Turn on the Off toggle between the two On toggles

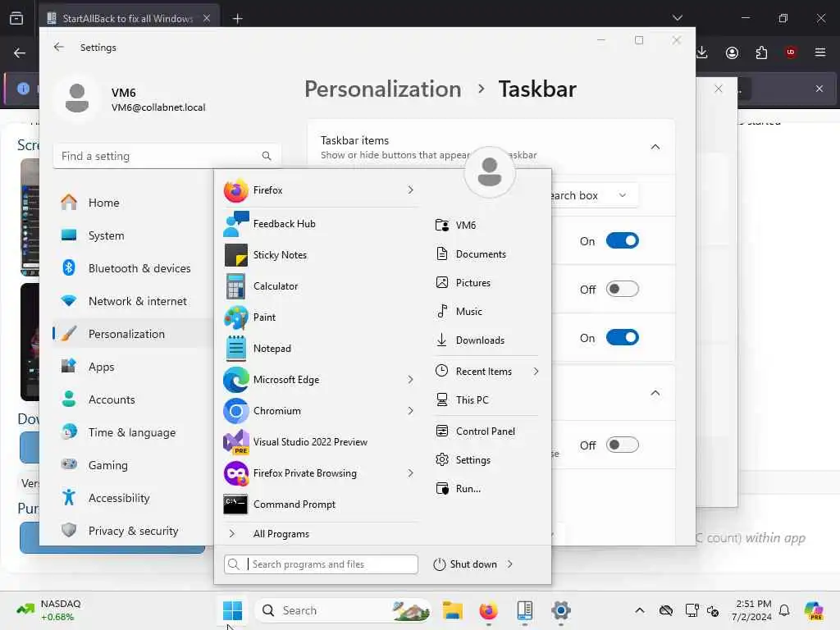click(x=623, y=290)
